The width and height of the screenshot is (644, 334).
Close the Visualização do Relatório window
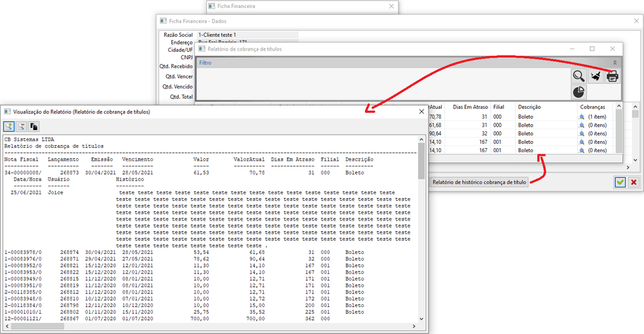tap(421, 112)
